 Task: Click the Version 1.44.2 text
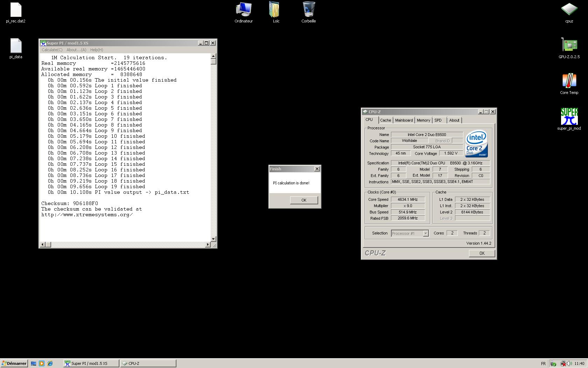point(479,243)
